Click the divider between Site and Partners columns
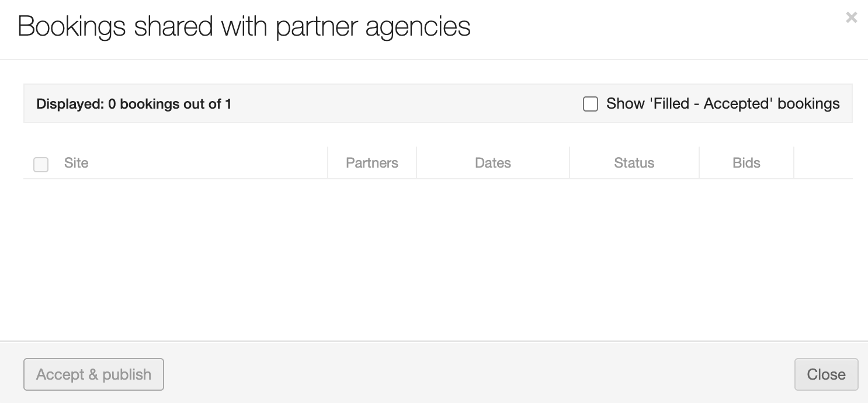The image size is (868, 403). point(328,163)
